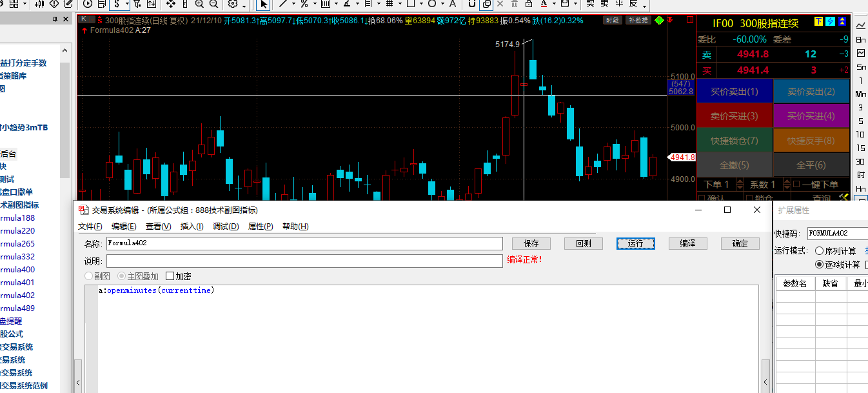868x393 pixels.
Task: Open the 帮助(H) menu
Action: (x=295, y=227)
